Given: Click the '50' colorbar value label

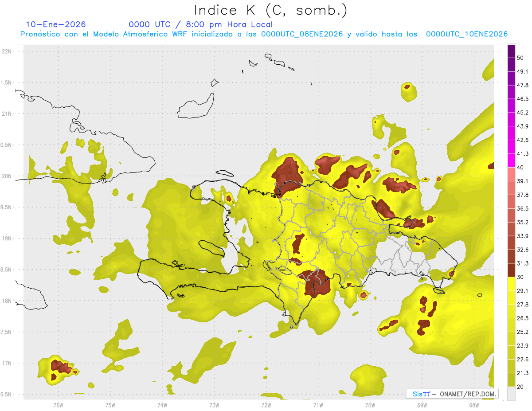Looking at the screenshot, I should (520, 58).
